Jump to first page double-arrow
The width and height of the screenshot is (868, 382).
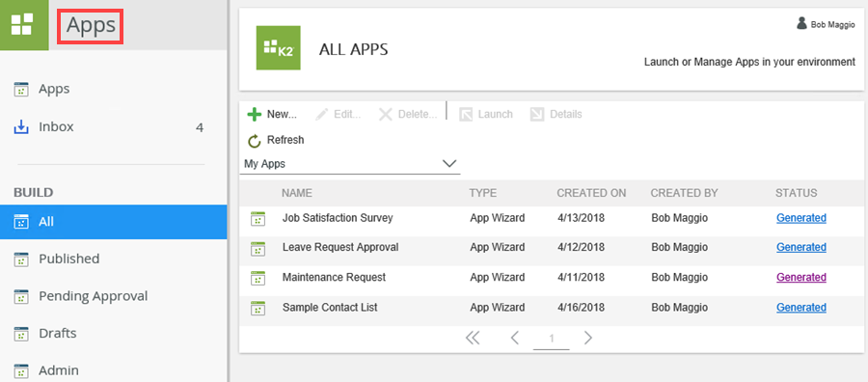473,338
